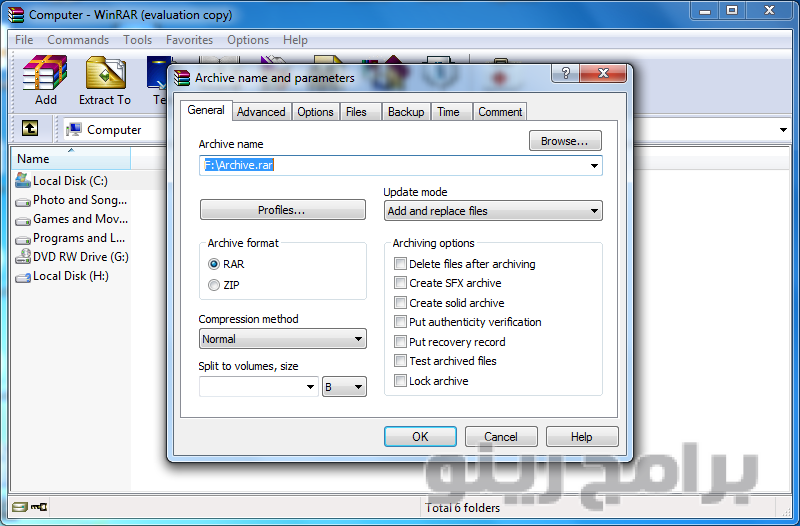The width and height of the screenshot is (800, 526).
Task: Click the WinRAR books icon in the title bar
Action: tap(16, 15)
